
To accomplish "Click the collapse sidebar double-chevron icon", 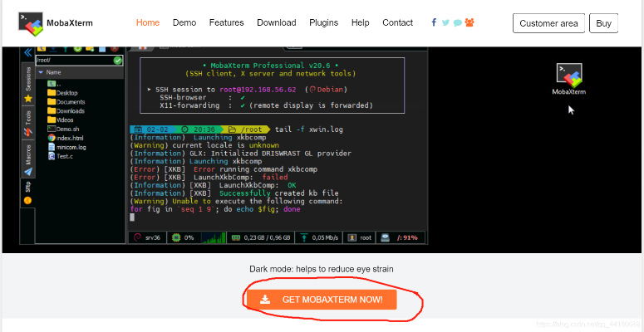I will [x=27, y=51].
